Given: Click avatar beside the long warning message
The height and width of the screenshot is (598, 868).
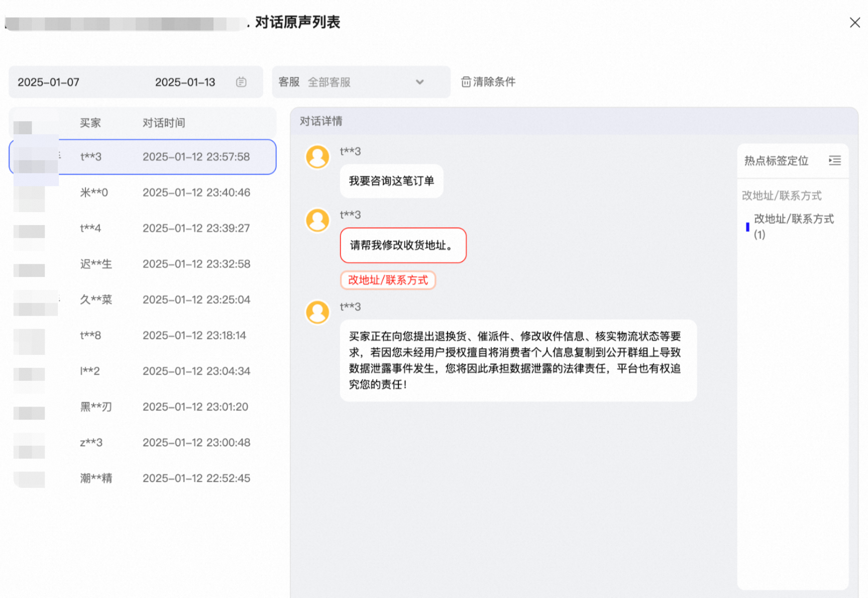Looking at the screenshot, I should [x=317, y=312].
